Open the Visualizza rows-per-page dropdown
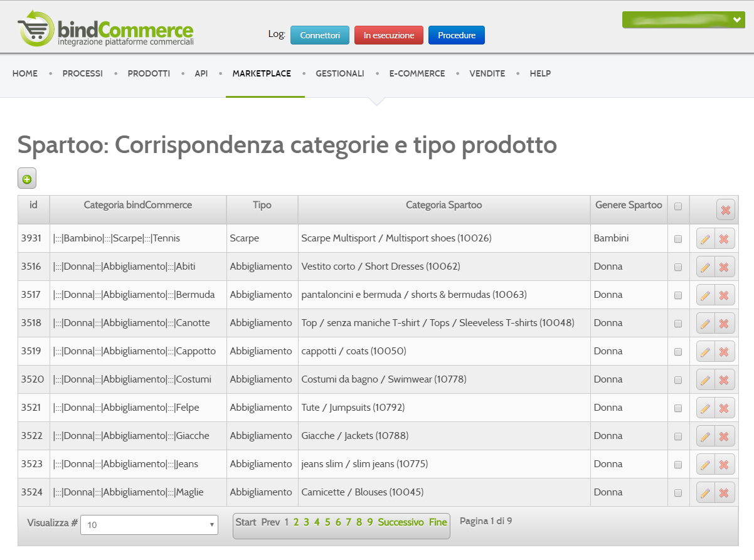Viewport: 754px width, 560px height. [x=149, y=525]
